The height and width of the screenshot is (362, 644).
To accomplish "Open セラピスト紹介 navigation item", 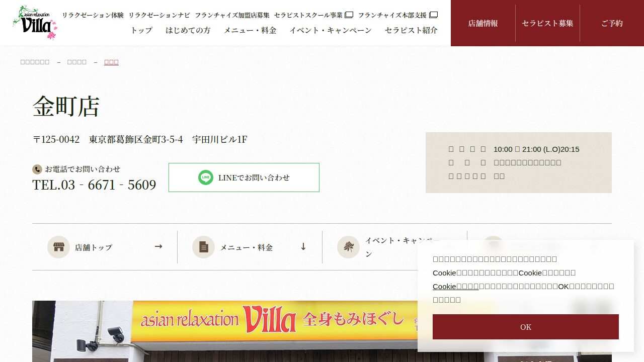I will pos(411,30).
